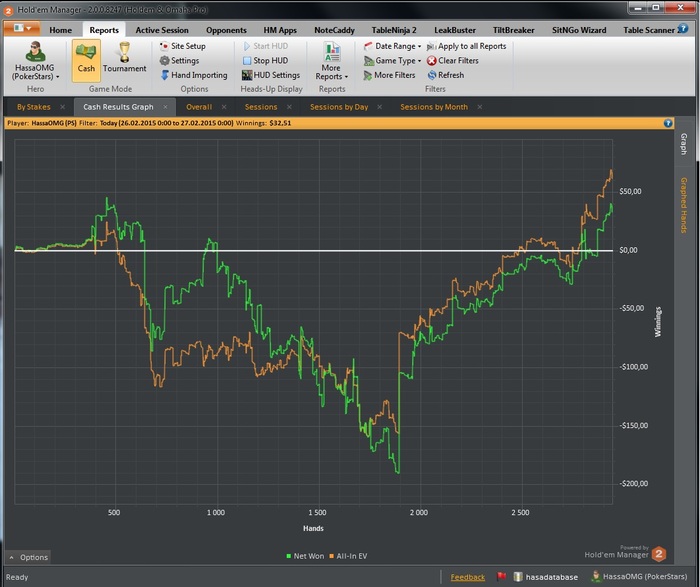
Task: Open Date Range filter dropdown
Action: [392, 46]
